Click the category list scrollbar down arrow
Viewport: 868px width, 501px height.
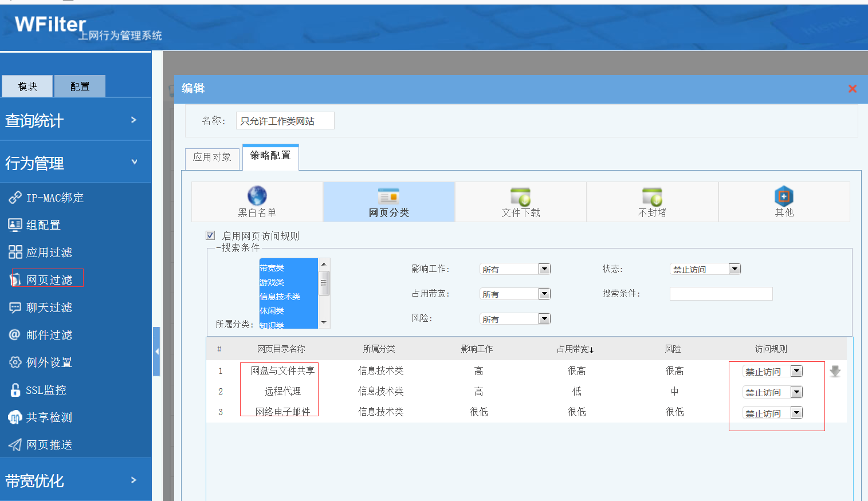tap(324, 323)
